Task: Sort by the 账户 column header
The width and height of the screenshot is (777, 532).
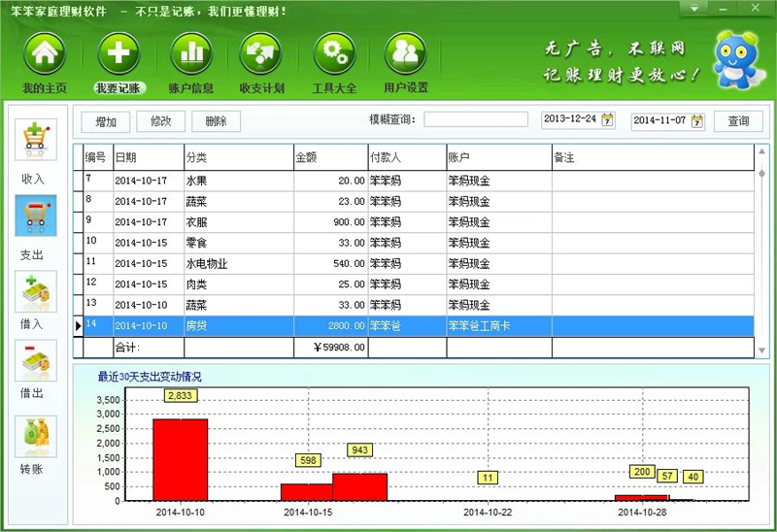Action: pos(499,157)
